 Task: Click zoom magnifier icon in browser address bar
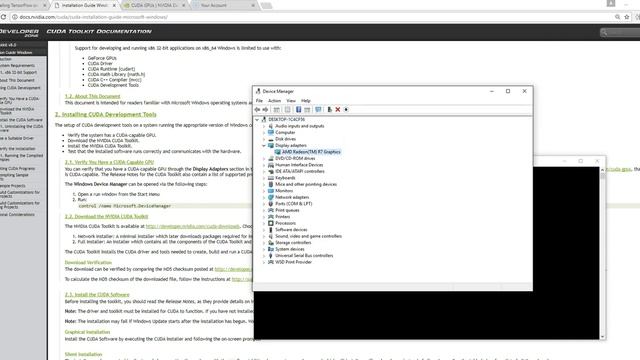pyautogui.click(x=618, y=17)
